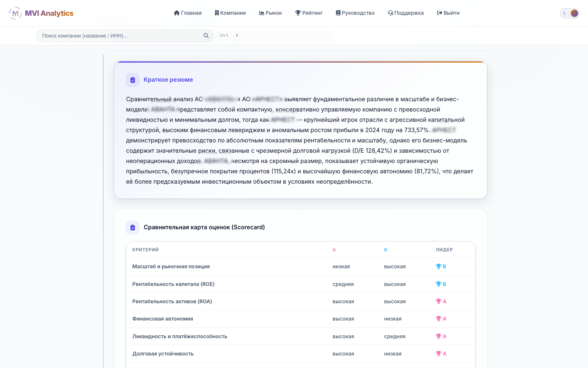Viewport: 588px width, 368px height.
Task: Click the Главная home icon
Action: click(x=176, y=13)
